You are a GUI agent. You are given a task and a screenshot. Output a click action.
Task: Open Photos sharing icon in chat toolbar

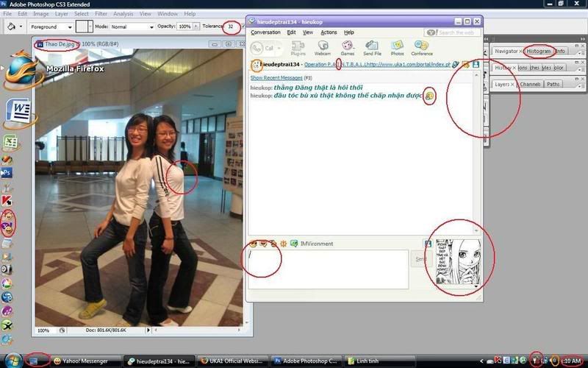pos(397,48)
